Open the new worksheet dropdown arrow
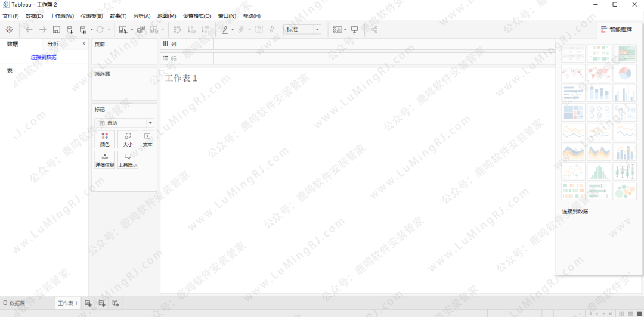Image resolution: width=644 pixels, height=317 pixels. coord(131,30)
